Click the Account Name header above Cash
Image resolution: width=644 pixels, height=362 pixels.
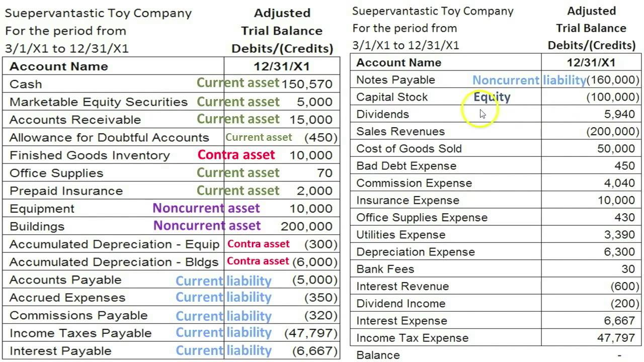(x=59, y=66)
